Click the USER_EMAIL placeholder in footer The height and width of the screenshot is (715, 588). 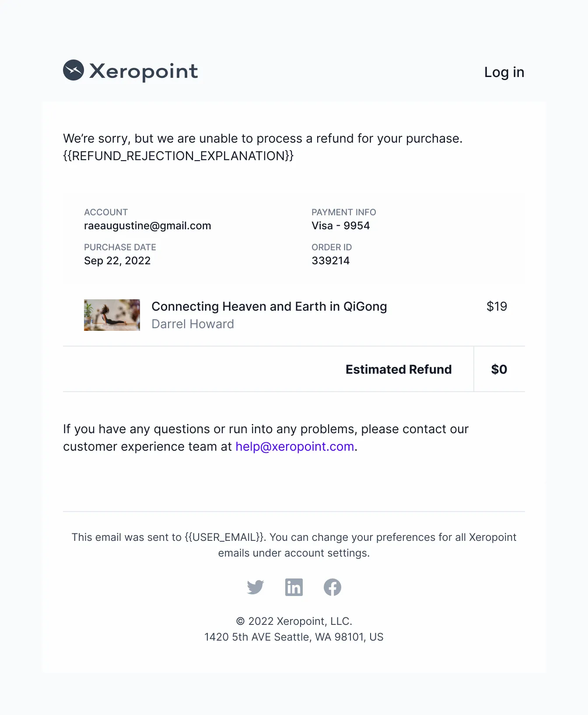(x=225, y=537)
